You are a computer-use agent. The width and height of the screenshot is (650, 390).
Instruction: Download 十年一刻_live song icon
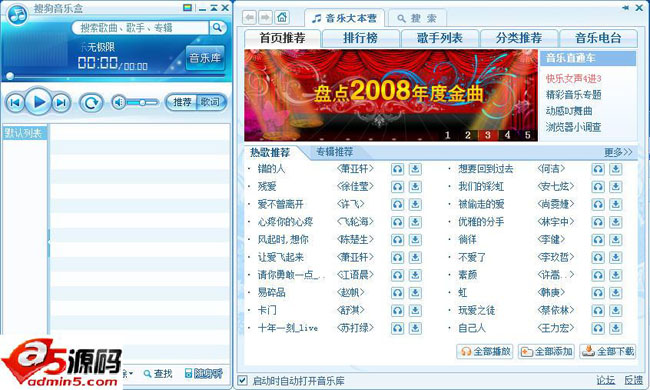[415, 328]
